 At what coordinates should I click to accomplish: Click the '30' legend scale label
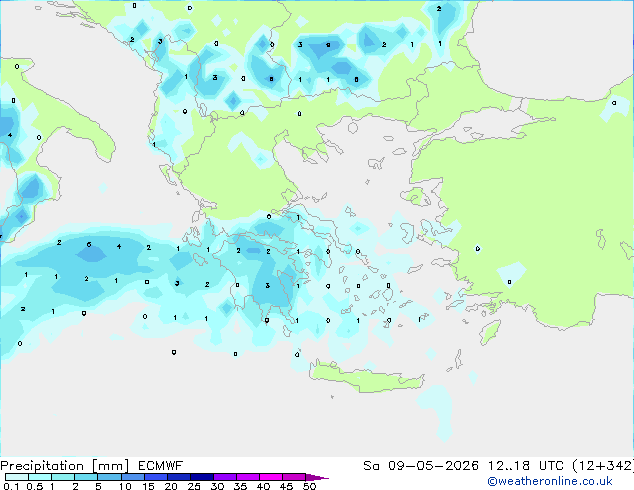pyautogui.click(x=217, y=486)
